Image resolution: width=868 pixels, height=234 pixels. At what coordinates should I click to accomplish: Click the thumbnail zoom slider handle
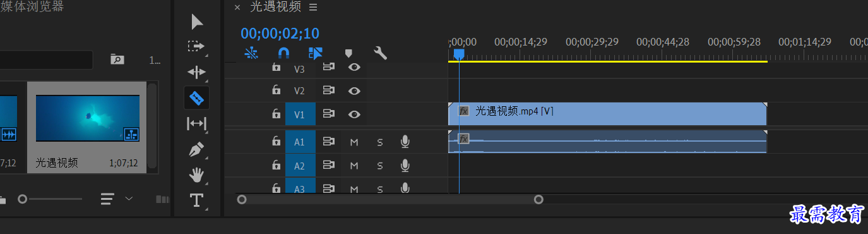click(x=23, y=199)
